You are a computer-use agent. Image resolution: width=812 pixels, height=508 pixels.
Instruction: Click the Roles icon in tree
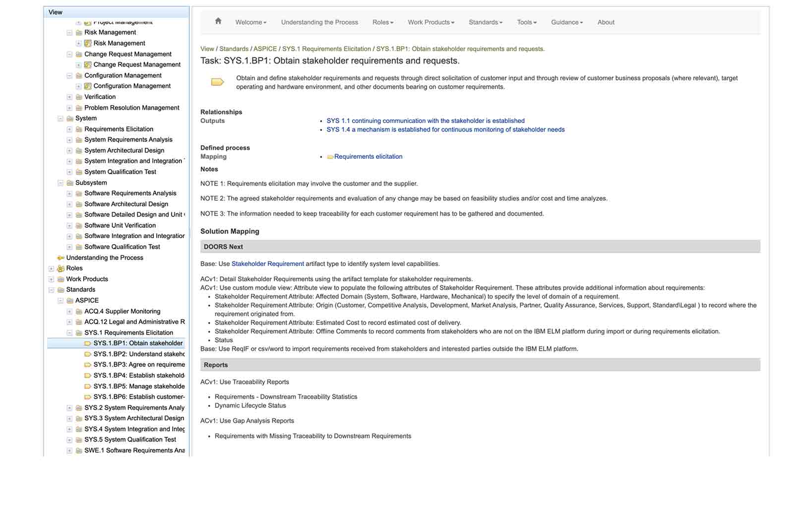click(x=60, y=268)
